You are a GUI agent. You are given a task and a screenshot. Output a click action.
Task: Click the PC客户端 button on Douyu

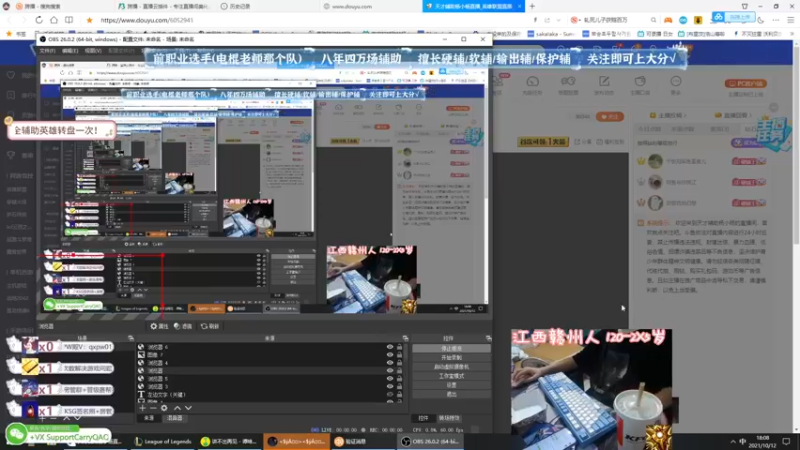click(745, 84)
